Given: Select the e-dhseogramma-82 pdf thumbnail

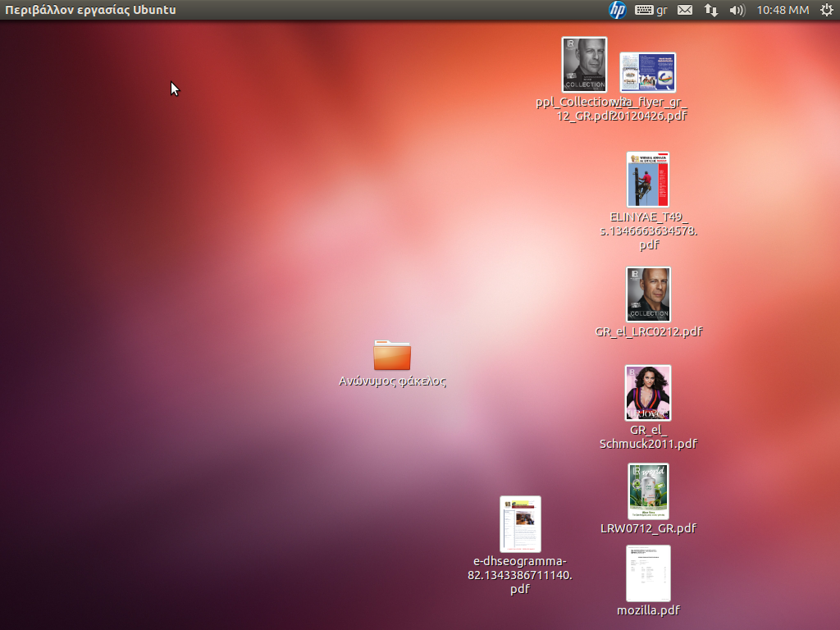Looking at the screenshot, I should click(520, 524).
